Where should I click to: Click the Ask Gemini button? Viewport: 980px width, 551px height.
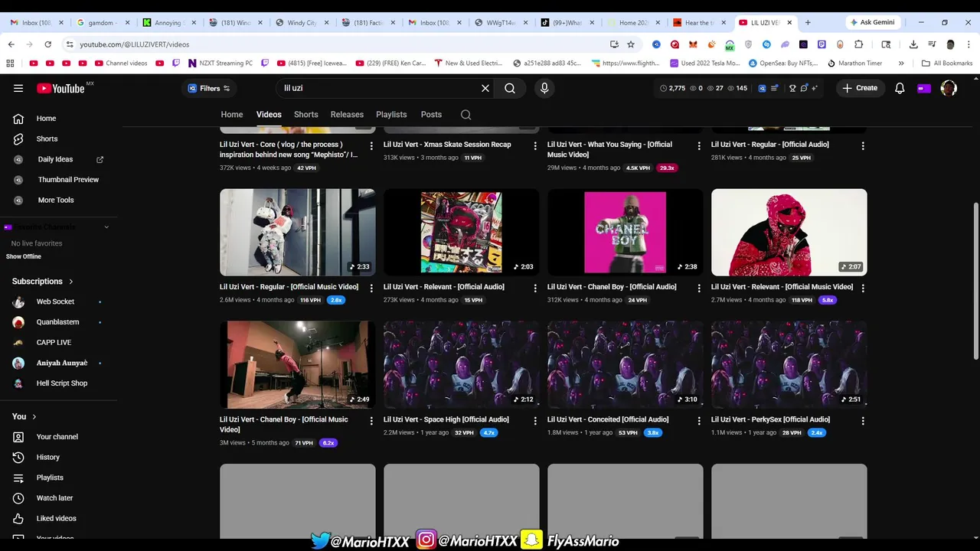[872, 22]
